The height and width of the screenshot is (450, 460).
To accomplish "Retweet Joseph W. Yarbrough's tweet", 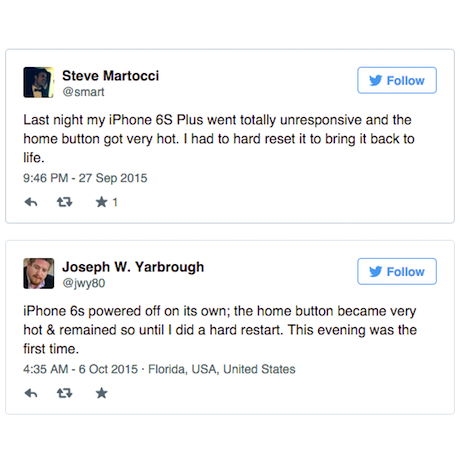I will [x=64, y=393].
